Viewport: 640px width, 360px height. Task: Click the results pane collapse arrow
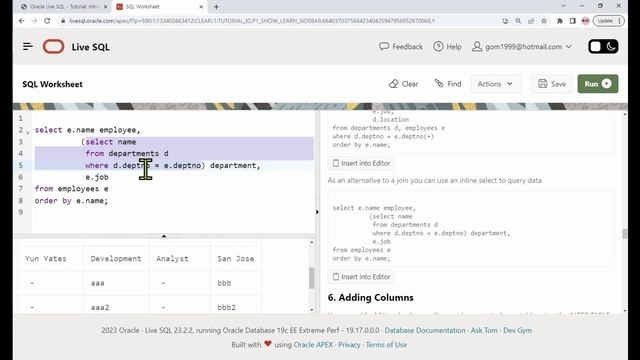(x=164, y=236)
